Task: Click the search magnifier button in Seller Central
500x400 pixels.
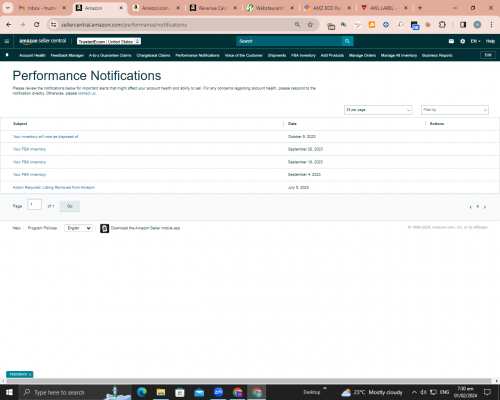Action: point(347,41)
